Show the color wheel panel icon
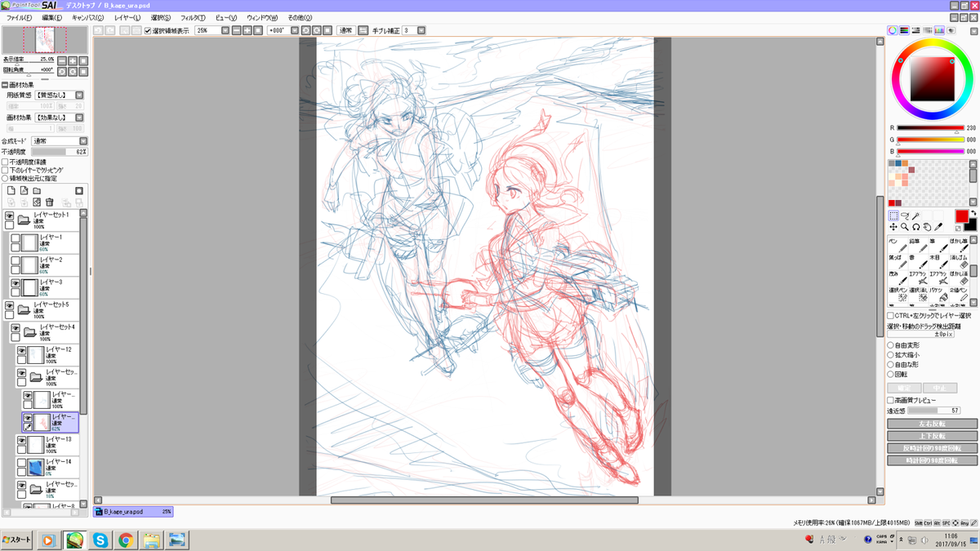The width and height of the screenshot is (980, 551). click(893, 30)
